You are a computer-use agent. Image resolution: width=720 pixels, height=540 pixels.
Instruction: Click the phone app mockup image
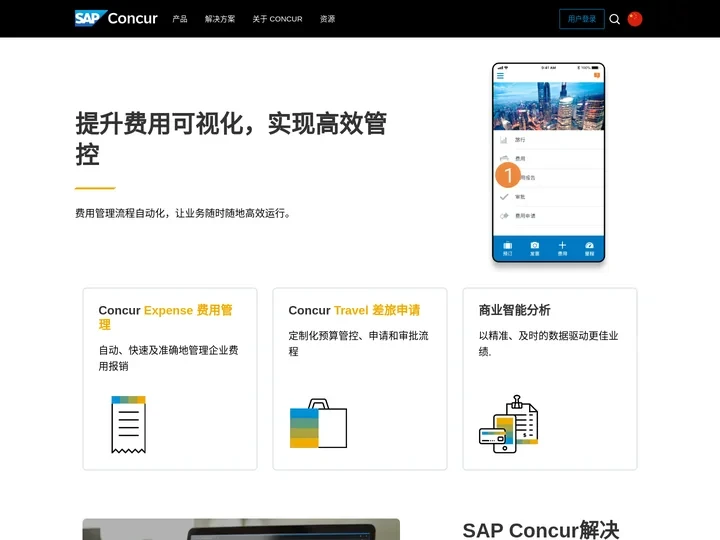(x=548, y=163)
